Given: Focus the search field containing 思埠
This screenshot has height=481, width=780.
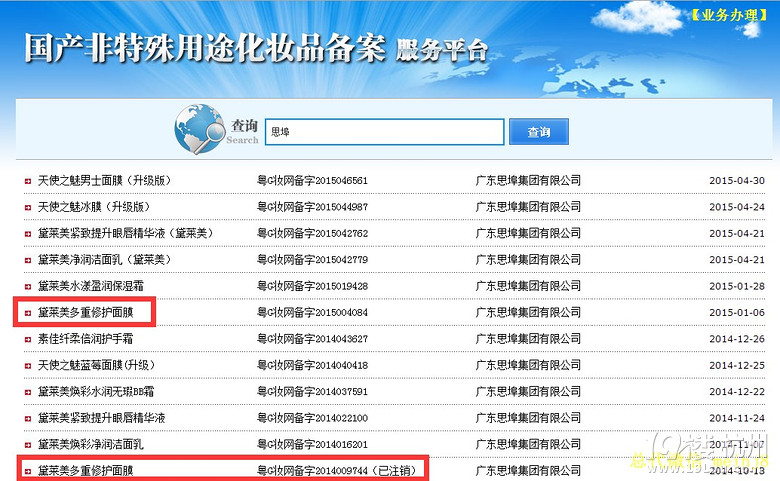Looking at the screenshot, I should 385,132.
